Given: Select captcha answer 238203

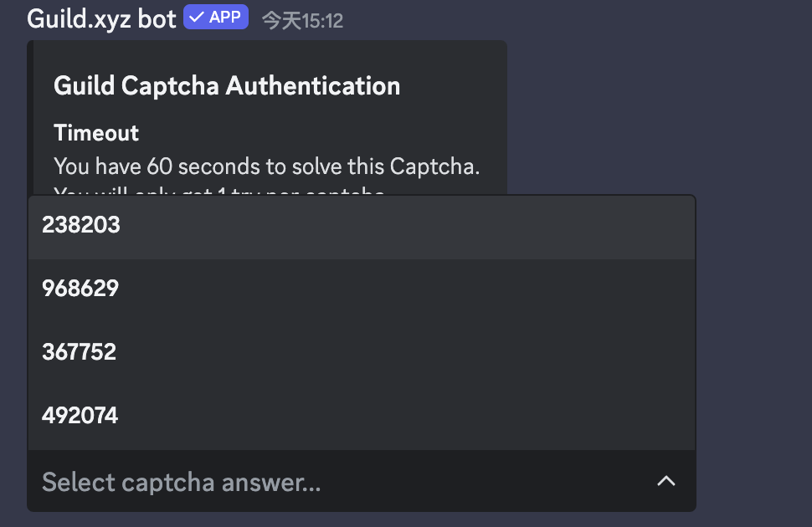Looking at the screenshot, I should tap(81, 225).
